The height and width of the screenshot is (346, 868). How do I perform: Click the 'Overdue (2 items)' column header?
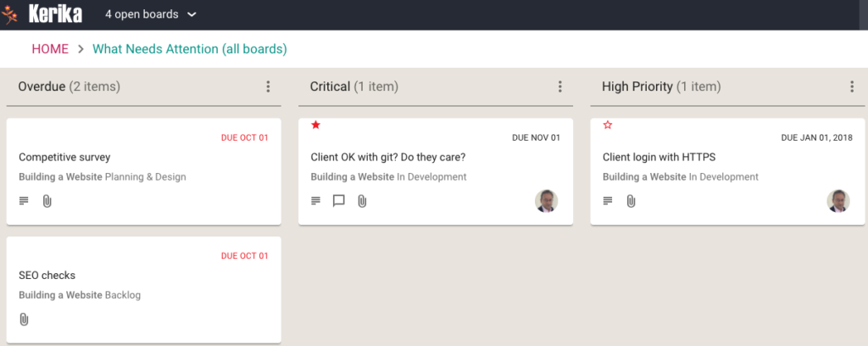pyautogui.click(x=70, y=86)
